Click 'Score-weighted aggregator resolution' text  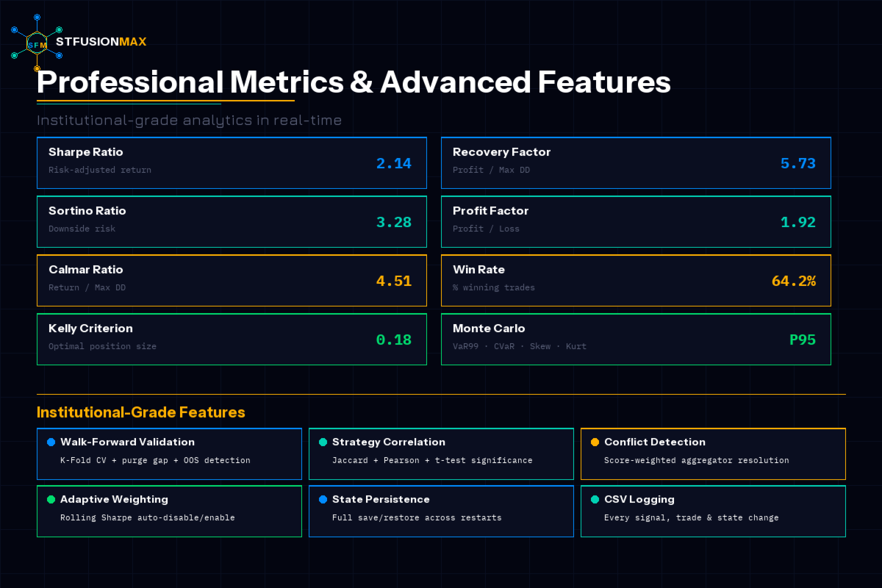click(697, 460)
